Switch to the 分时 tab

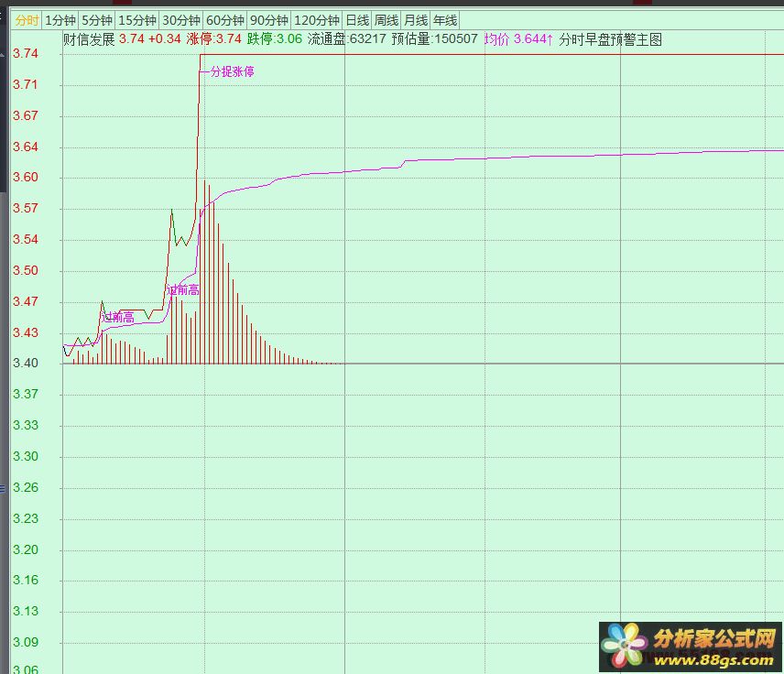pyautogui.click(x=27, y=20)
